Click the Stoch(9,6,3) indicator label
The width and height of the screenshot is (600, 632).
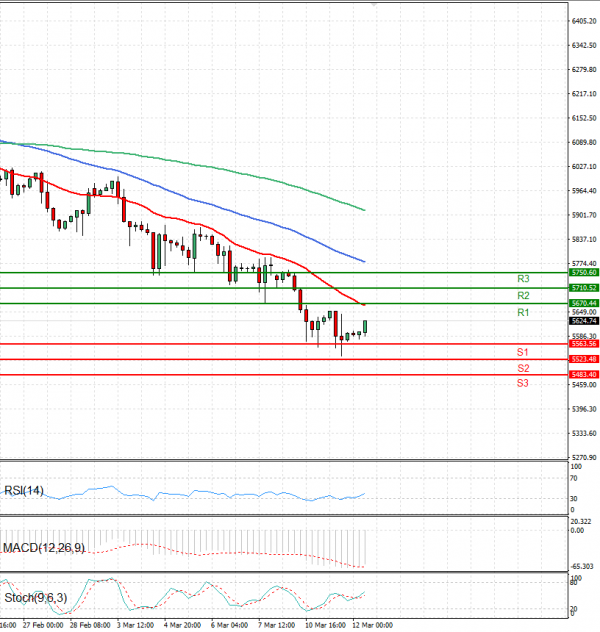coord(36,598)
